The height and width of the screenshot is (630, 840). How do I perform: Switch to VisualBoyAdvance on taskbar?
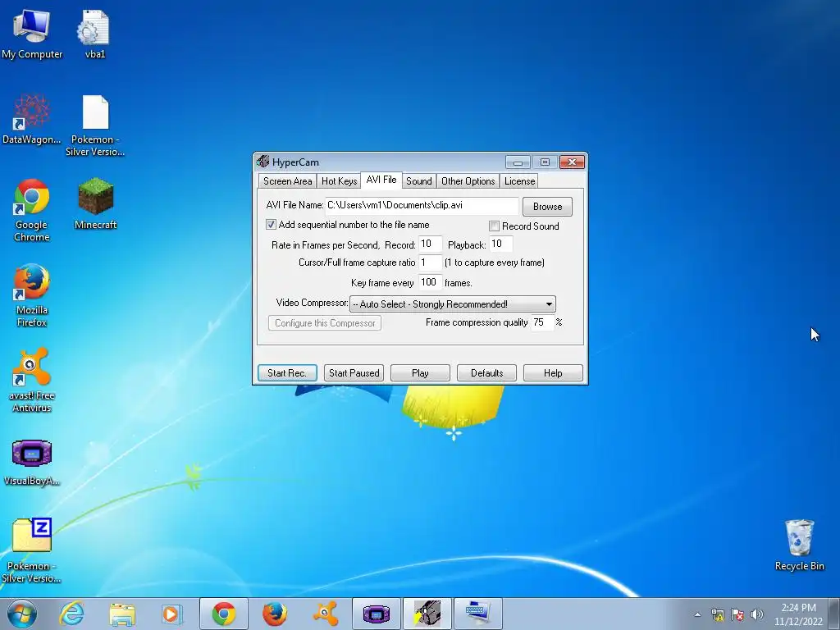coord(376,614)
